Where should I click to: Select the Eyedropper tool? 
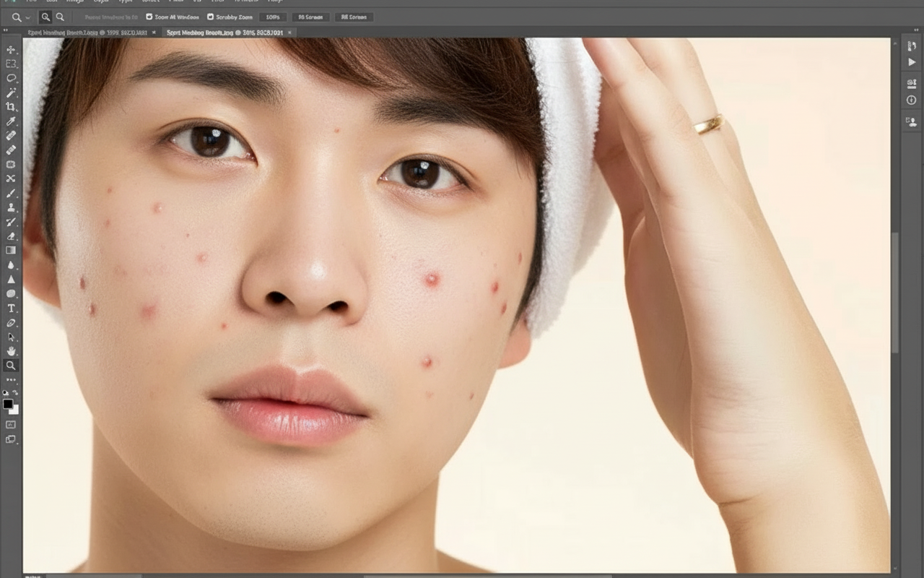point(11,121)
